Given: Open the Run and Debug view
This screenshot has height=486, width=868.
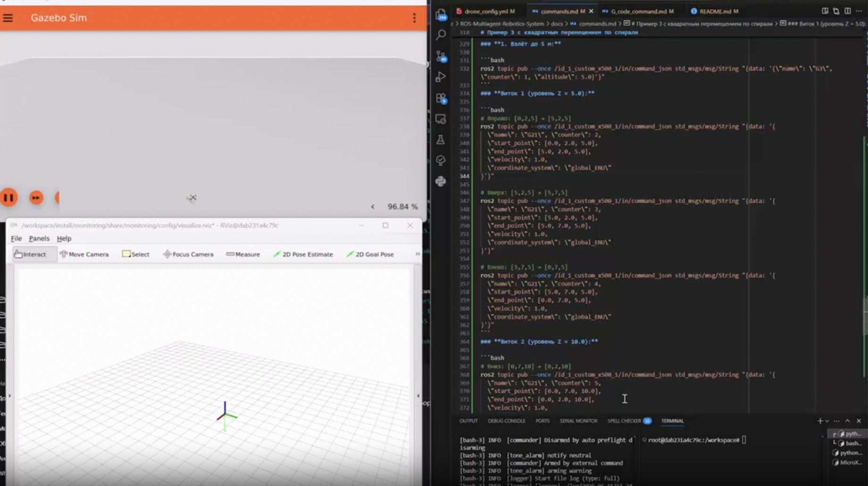Looking at the screenshot, I should click(x=441, y=77).
